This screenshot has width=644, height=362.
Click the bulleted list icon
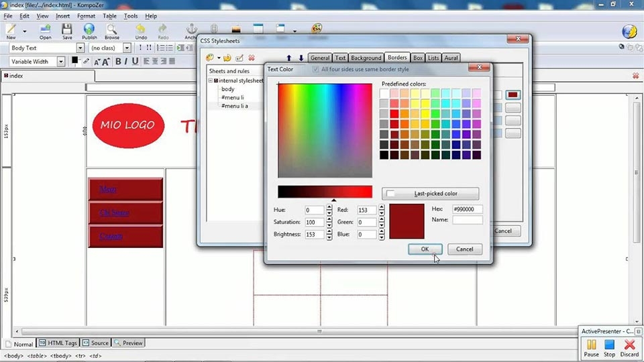[169, 48]
